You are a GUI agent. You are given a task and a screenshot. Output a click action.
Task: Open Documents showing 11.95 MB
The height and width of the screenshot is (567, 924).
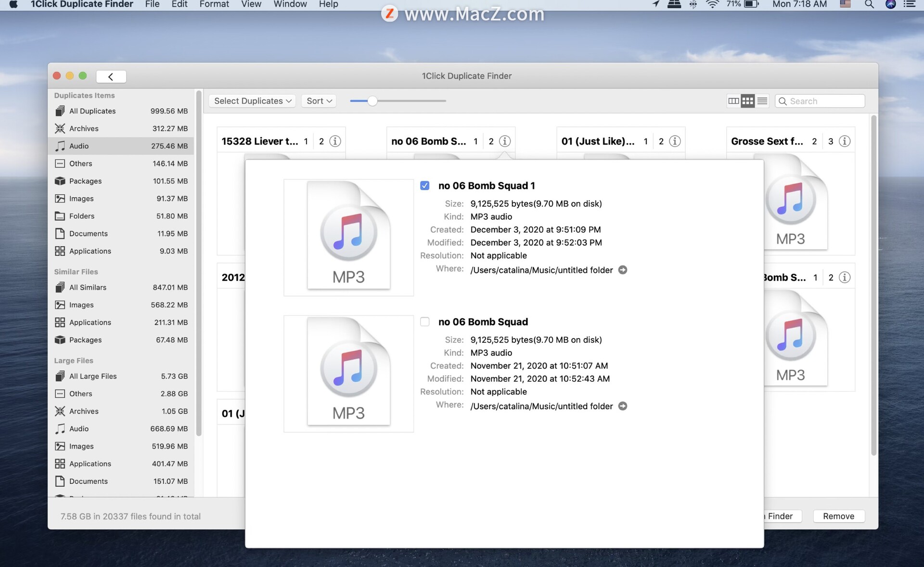(x=121, y=234)
